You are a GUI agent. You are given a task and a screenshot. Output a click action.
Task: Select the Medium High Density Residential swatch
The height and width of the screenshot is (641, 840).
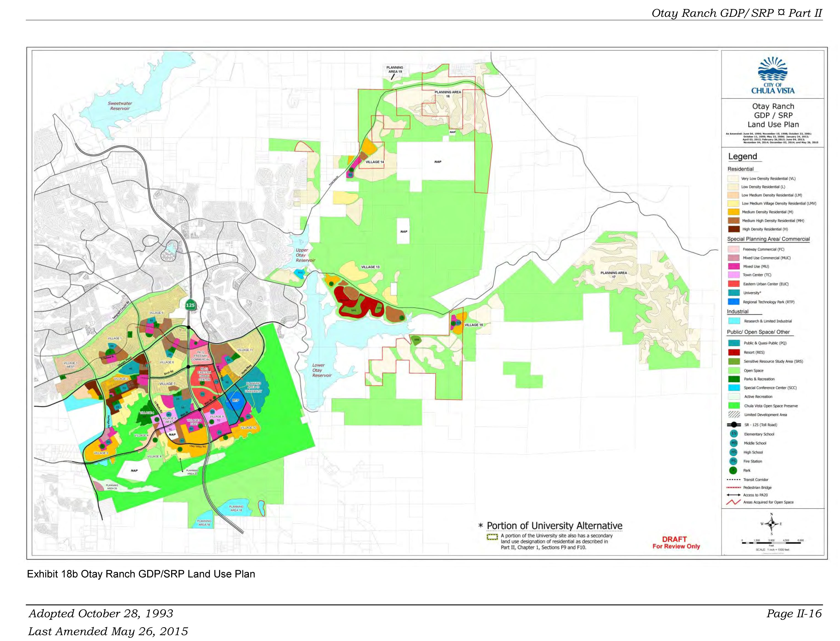pyautogui.click(x=734, y=221)
